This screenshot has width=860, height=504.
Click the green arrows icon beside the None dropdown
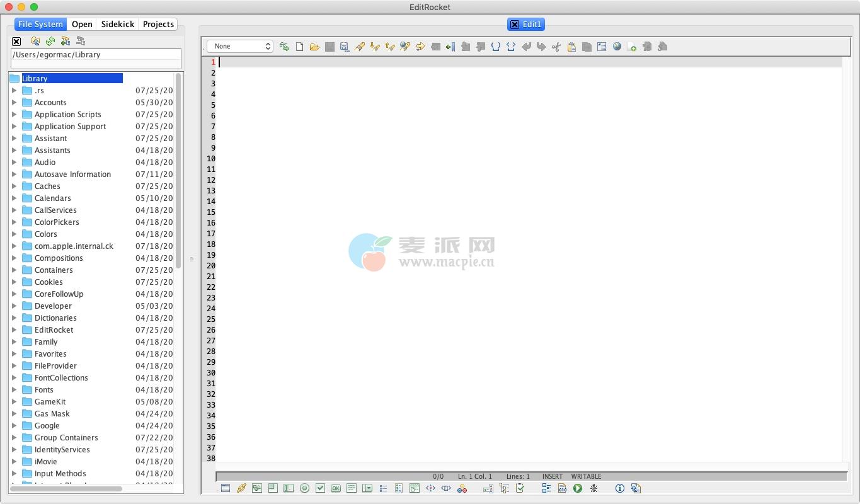click(284, 47)
